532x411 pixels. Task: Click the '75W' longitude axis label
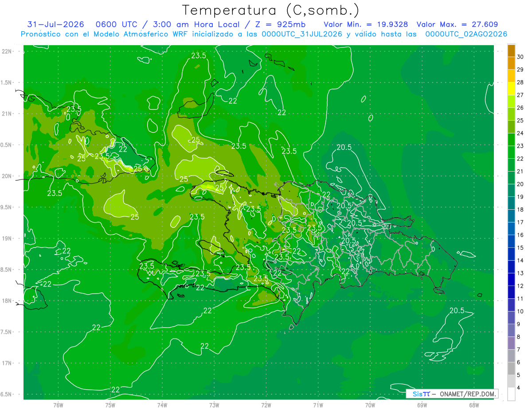pyautogui.click(x=110, y=405)
